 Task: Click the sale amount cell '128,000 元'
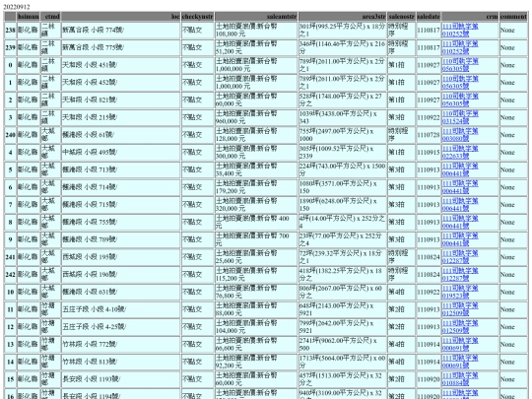(x=256, y=135)
